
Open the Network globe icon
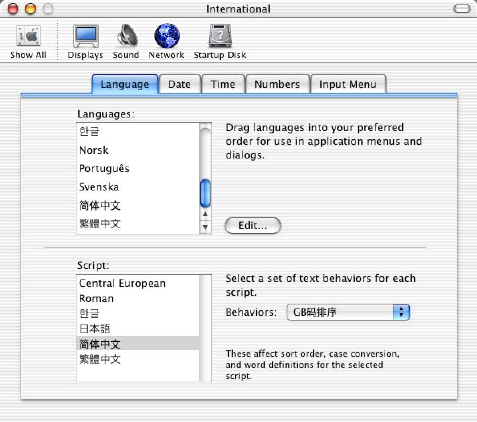pos(167,35)
